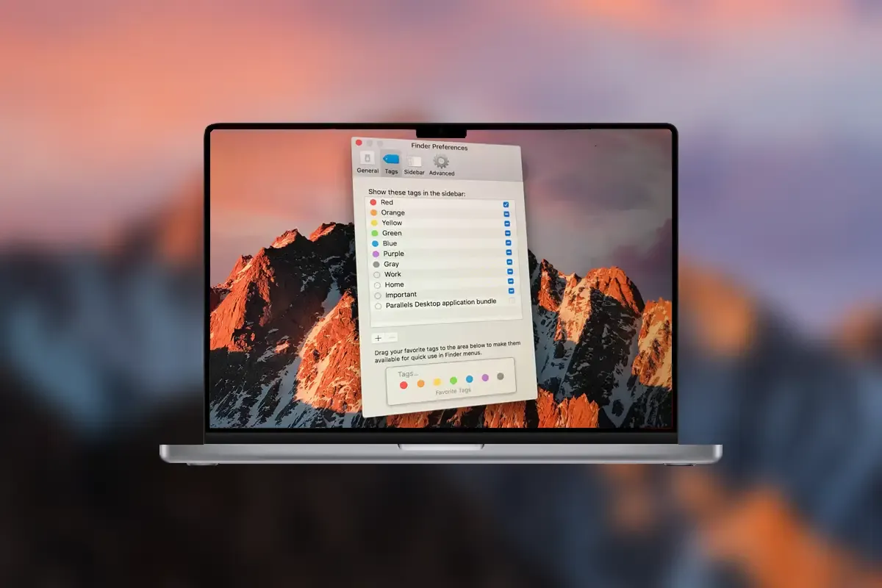Add a new tag with the plus button
882x588 pixels.
pos(378,338)
